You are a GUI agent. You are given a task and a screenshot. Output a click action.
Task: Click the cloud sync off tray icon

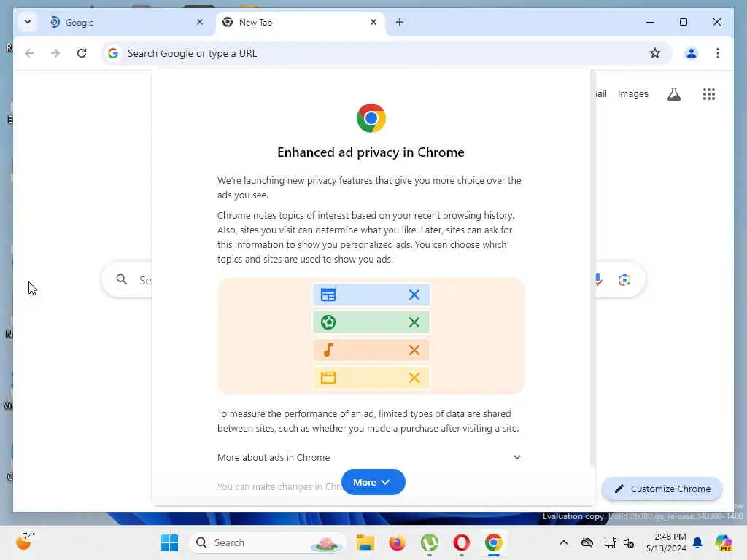(x=587, y=542)
